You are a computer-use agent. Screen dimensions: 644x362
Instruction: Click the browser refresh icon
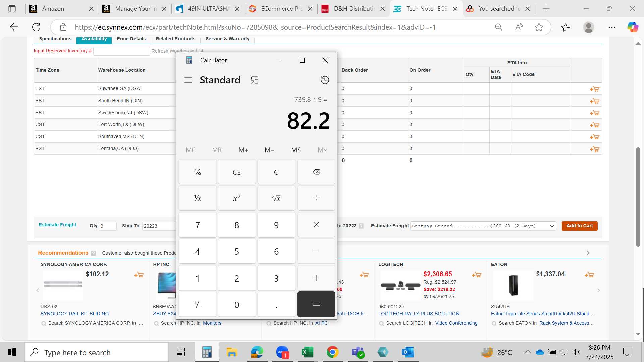tap(36, 27)
